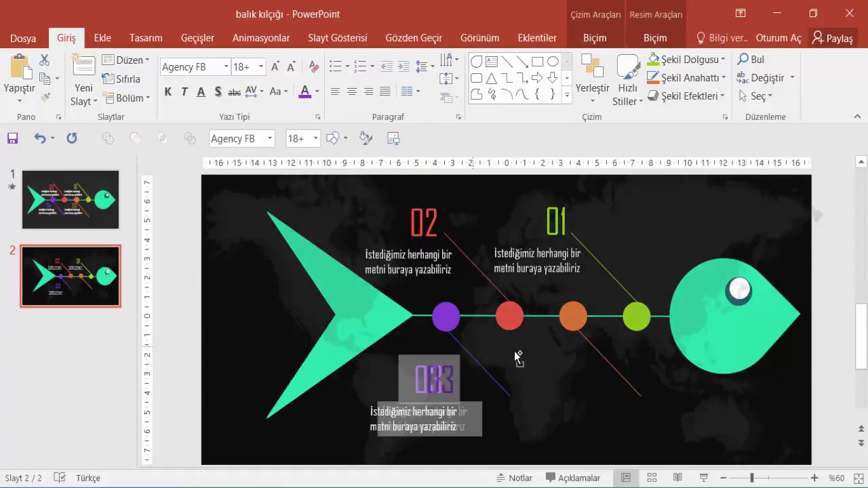Start slide show from status bar icon

703,478
